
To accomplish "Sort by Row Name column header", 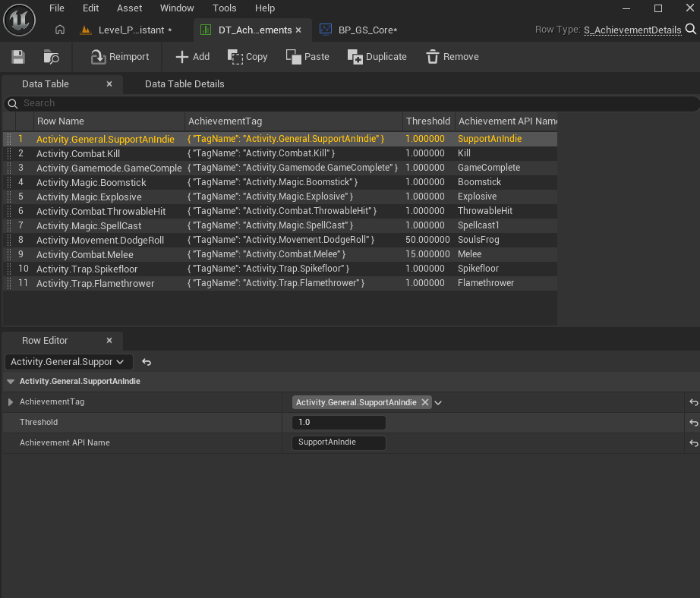I will tap(109, 121).
